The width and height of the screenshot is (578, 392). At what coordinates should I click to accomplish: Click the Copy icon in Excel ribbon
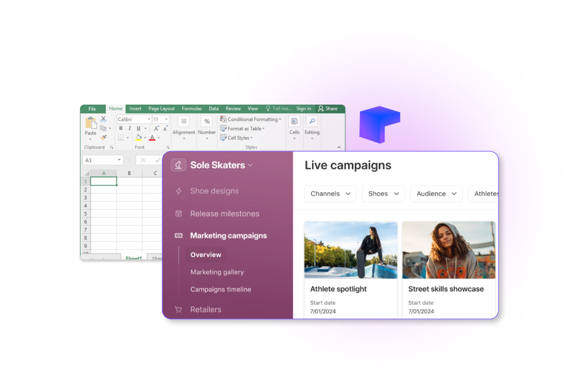coord(103,128)
